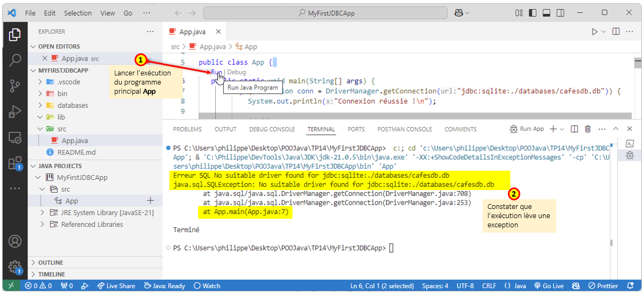This screenshot has height=293, width=644.
Task: Open Source Control view
Action: [x=15, y=86]
